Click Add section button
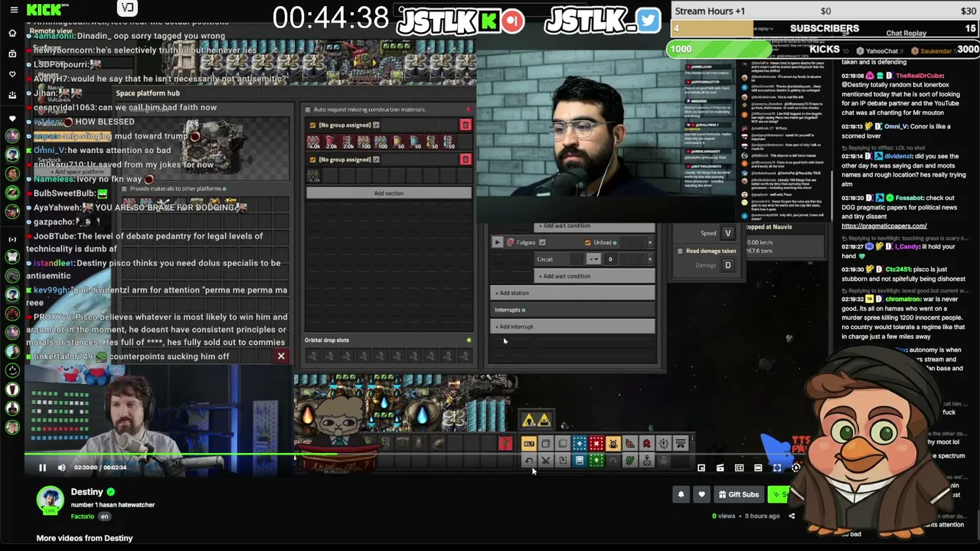The width and height of the screenshot is (980, 551). click(389, 193)
